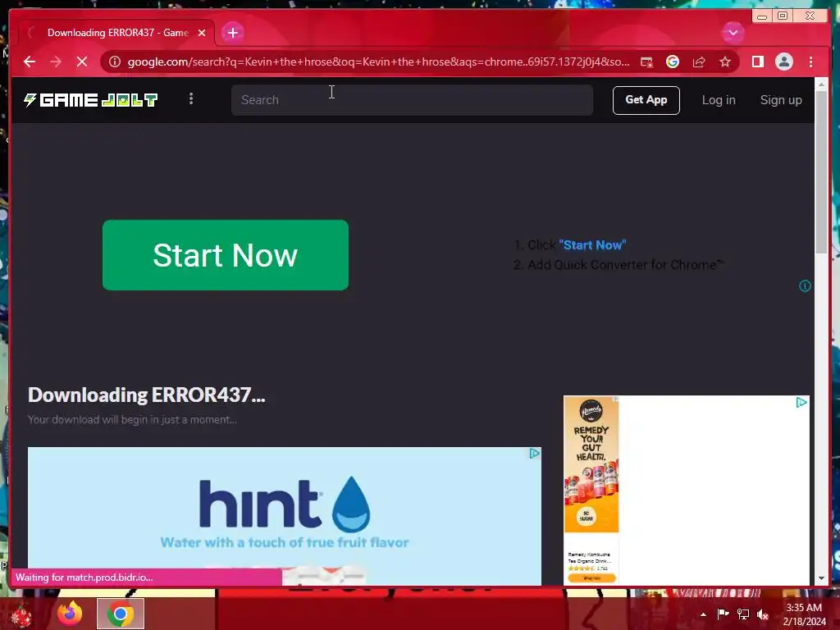The height and width of the screenshot is (630, 840).
Task: Click the Game Jolt logo
Action: tap(90, 100)
